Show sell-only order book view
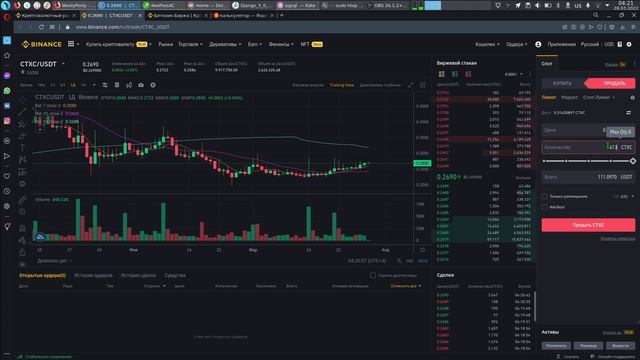The height and width of the screenshot is (360, 640). click(468, 74)
